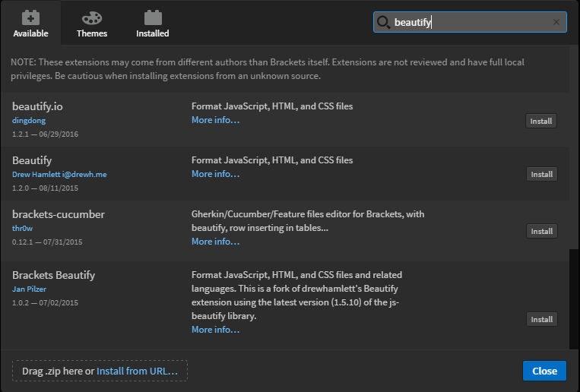
Task: Install the Beautify extension by Drew Hamlett
Action: (x=541, y=174)
